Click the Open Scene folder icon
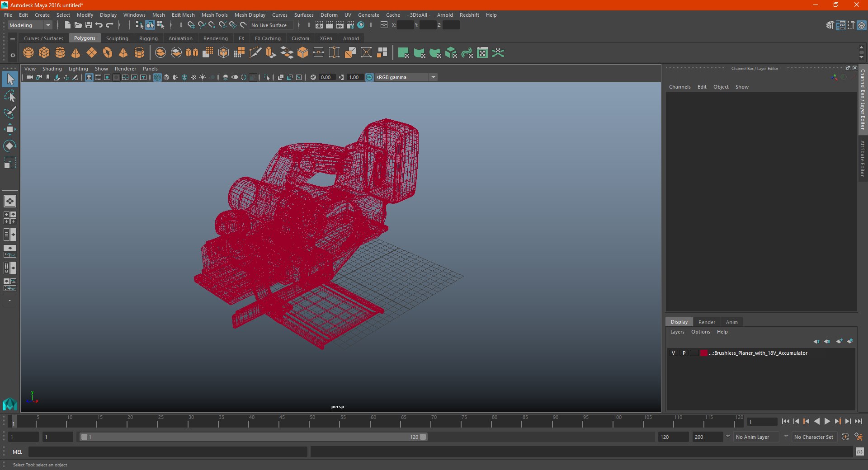Screen dimensions: 868x470 pyautogui.click(x=78, y=25)
